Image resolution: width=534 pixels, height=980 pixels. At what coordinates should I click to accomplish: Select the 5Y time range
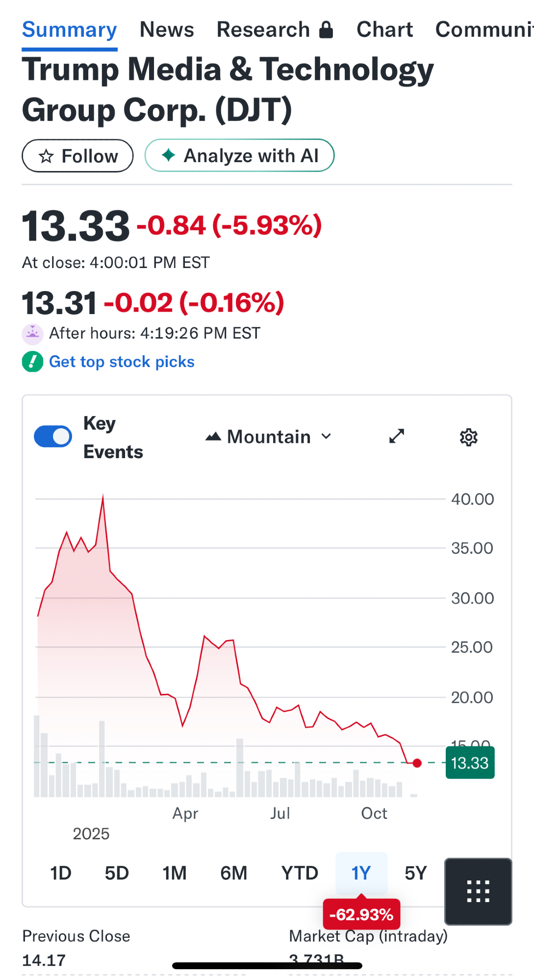point(415,873)
